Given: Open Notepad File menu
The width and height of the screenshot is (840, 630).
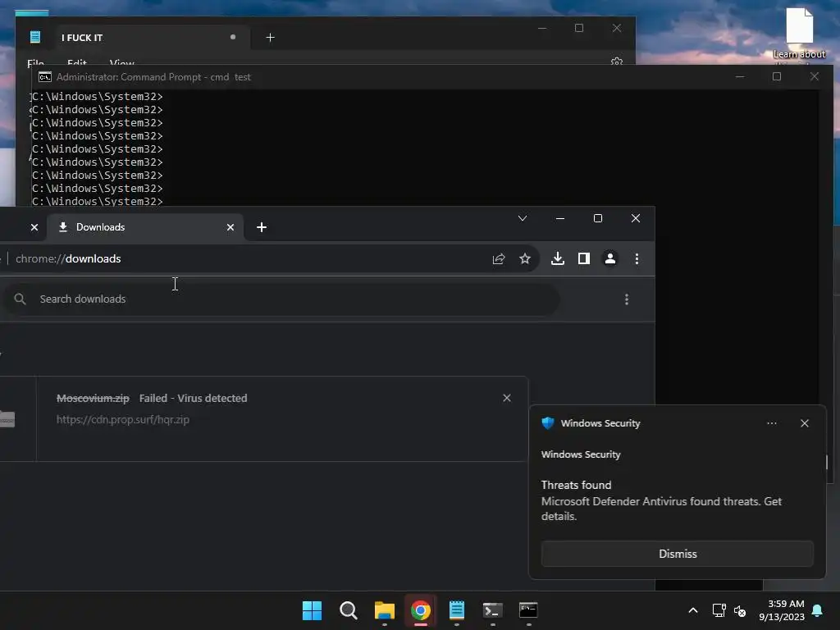Looking at the screenshot, I should tap(35, 62).
